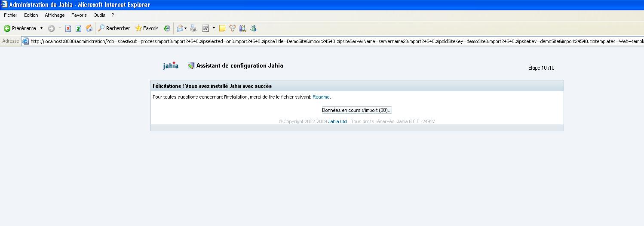Open the Research books icon
This screenshot has width=644, height=226.
[242, 28]
